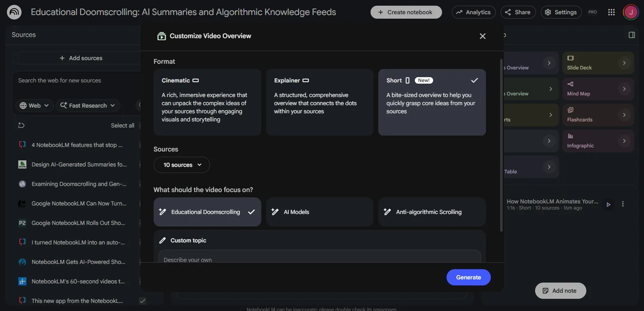Click the P2 icon for Google NotebookLM Rolls Out
Viewport: 644px width, 311px height.
pos(22,223)
